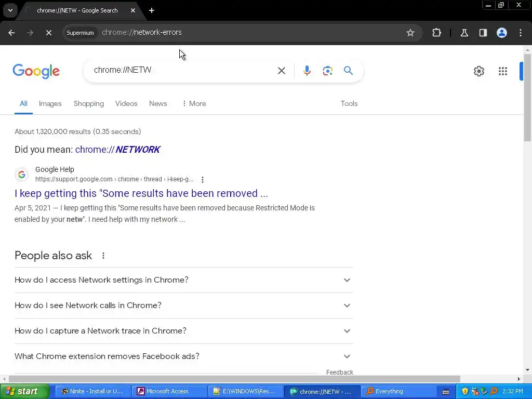Open options menu next to the Google Help URL

coord(203,179)
